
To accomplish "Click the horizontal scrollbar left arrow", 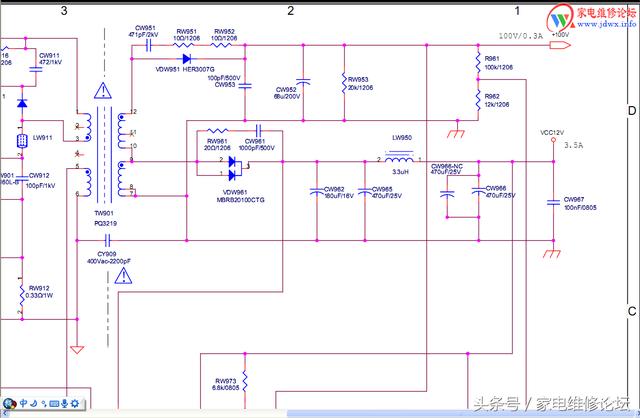I will click(3, 414).
